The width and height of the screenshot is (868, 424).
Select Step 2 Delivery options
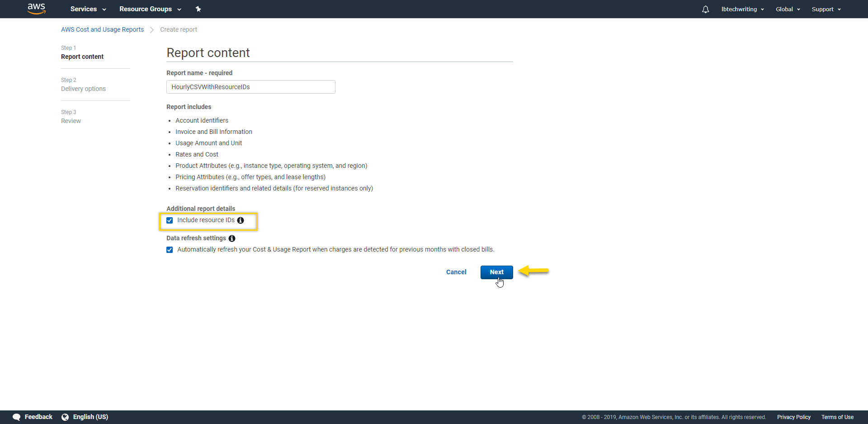pos(83,85)
